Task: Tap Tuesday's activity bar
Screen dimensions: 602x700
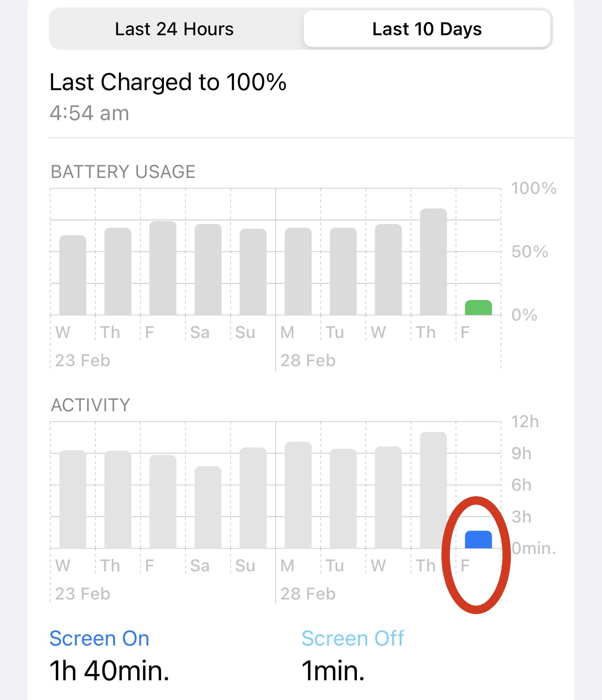Action: (x=343, y=499)
